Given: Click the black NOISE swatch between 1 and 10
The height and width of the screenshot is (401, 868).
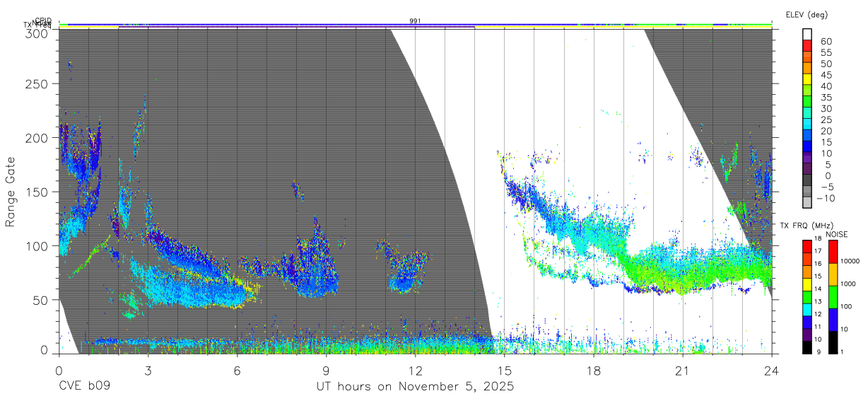Looking at the screenshot, I should pyautogui.click(x=832, y=342).
